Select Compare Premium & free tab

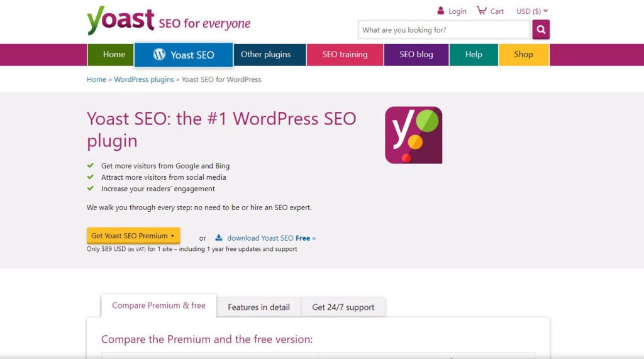click(x=159, y=306)
